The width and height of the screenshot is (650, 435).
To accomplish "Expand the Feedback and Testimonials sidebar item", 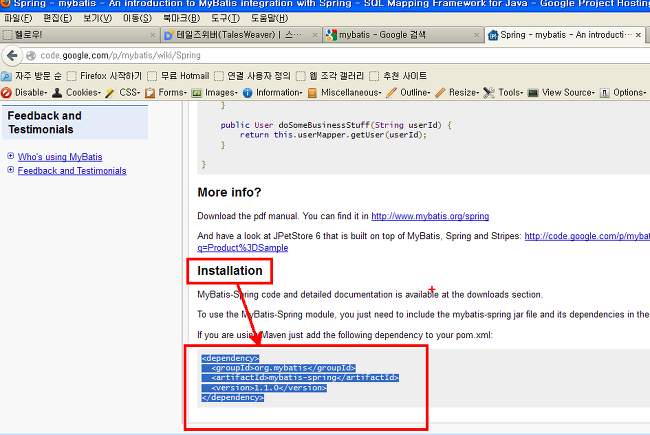I will (x=10, y=170).
